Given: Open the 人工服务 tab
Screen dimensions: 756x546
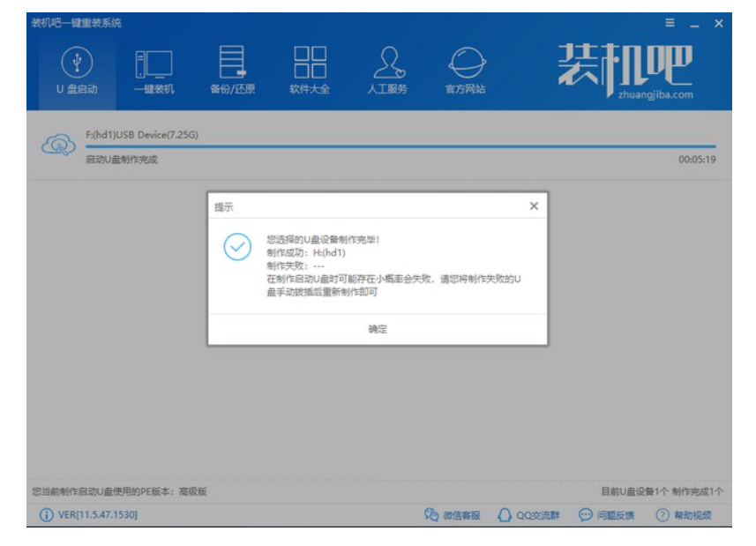Looking at the screenshot, I should (387, 71).
